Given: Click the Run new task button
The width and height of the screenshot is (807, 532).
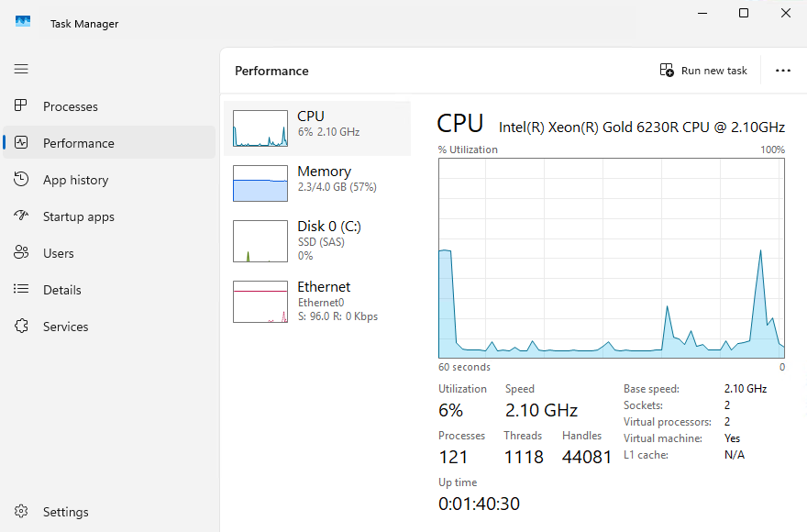Looking at the screenshot, I should tap(702, 70).
